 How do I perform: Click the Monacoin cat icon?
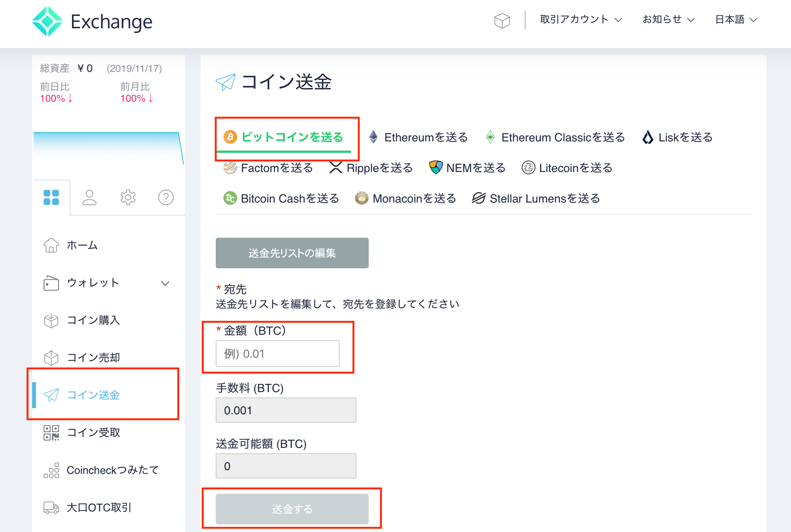coord(361,198)
